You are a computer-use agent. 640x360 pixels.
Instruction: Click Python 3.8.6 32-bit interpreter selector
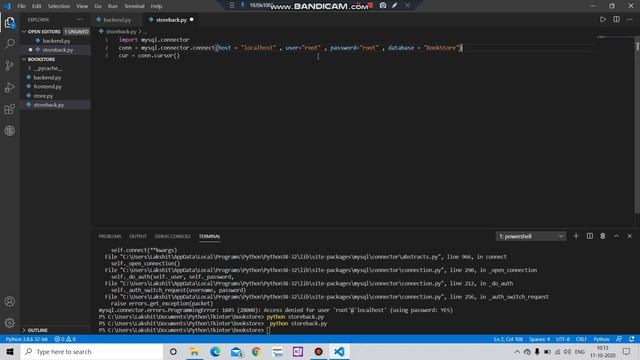[27, 339]
